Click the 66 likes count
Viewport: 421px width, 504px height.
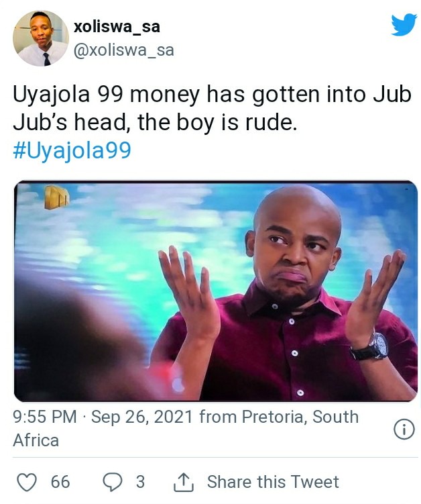tap(60, 482)
